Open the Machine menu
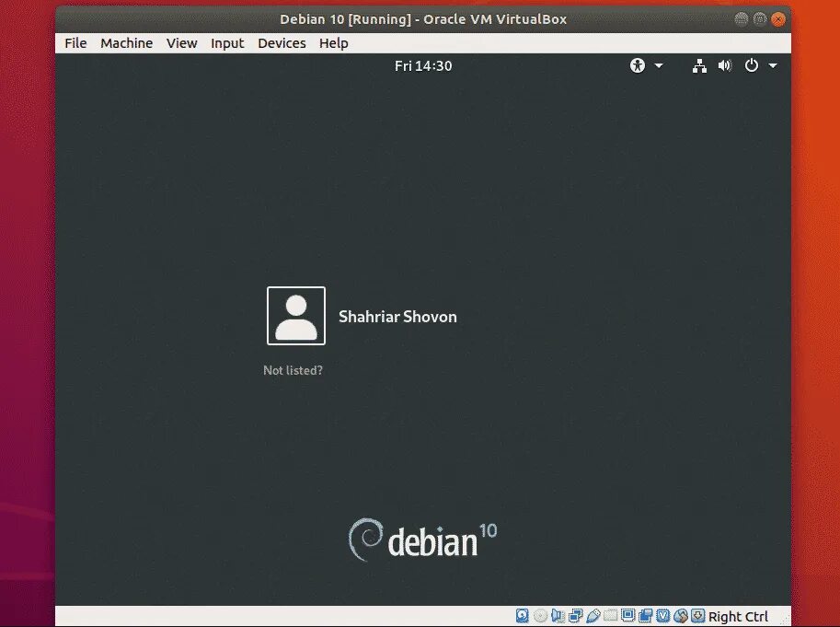 click(x=126, y=43)
